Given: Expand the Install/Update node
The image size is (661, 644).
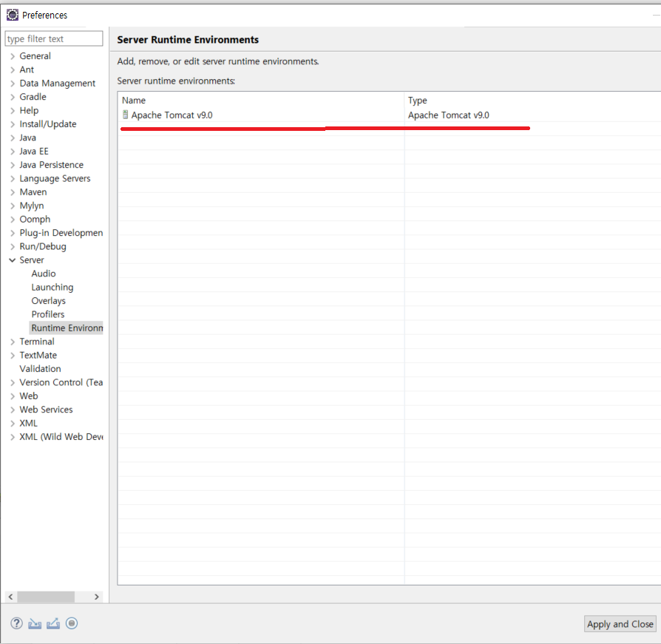Looking at the screenshot, I should [13, 124].
